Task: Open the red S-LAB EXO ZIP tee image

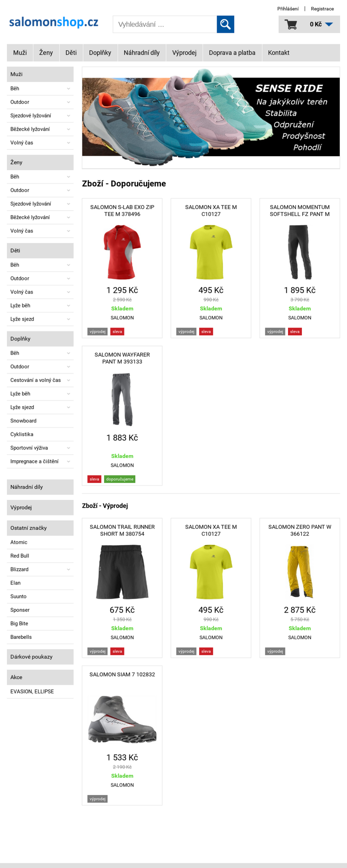Action: pos(122,252)
